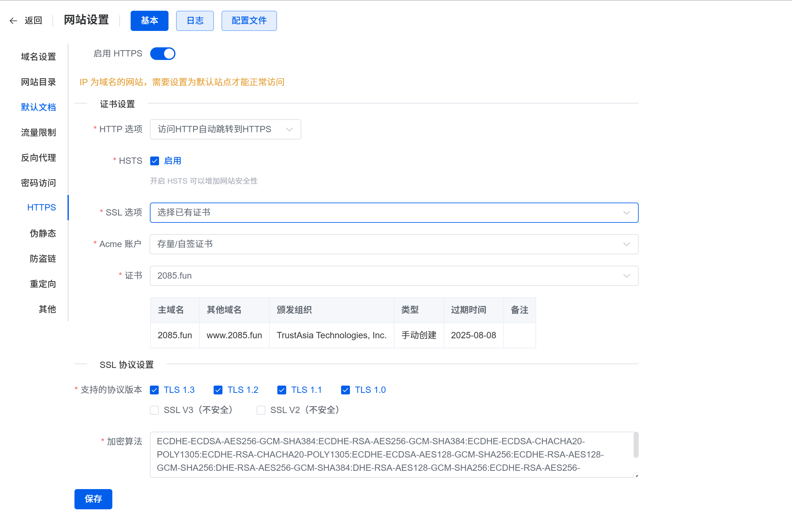792x532 pixels.
Task: Open the Acme 账户 dropdown
Action: point(393,244)
